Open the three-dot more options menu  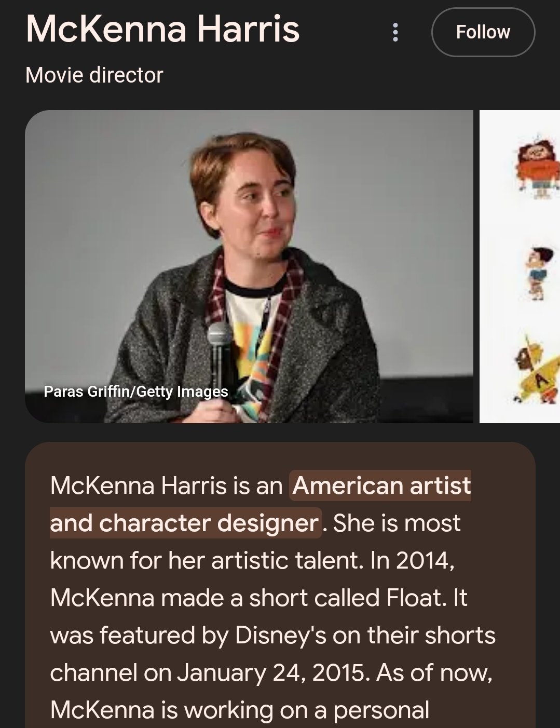click(x=395, y=32)
